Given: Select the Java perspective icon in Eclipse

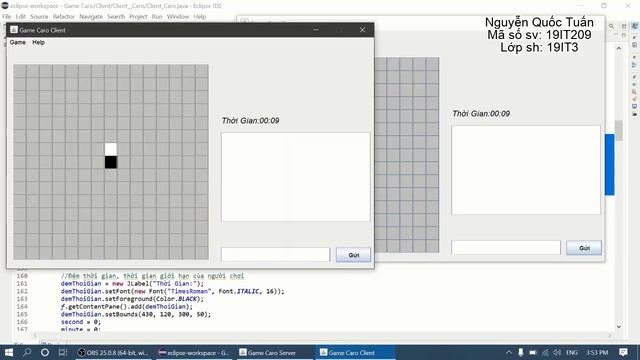Looking at the screenshot, I should 634,26.
